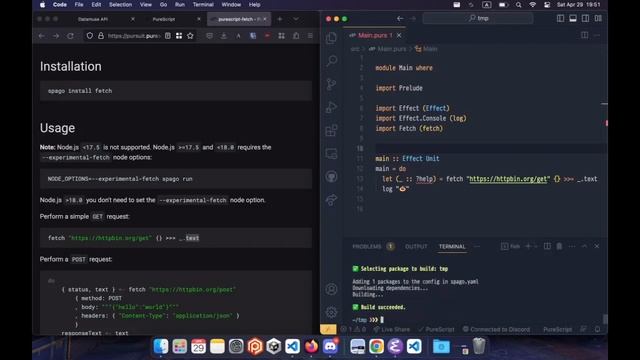Viewport: 640px width, 360px height.
Task: Open the Explorer view in VS Code
Action: (331, 38)
